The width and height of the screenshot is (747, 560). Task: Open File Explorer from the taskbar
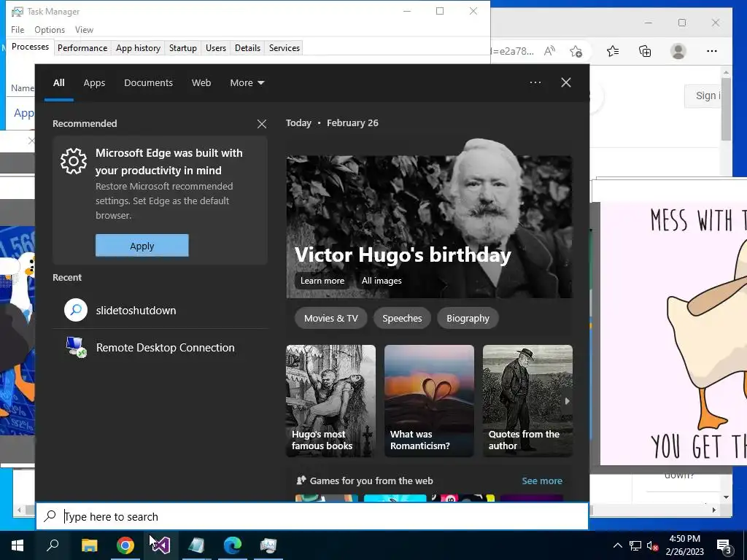(x=89, y=545)
